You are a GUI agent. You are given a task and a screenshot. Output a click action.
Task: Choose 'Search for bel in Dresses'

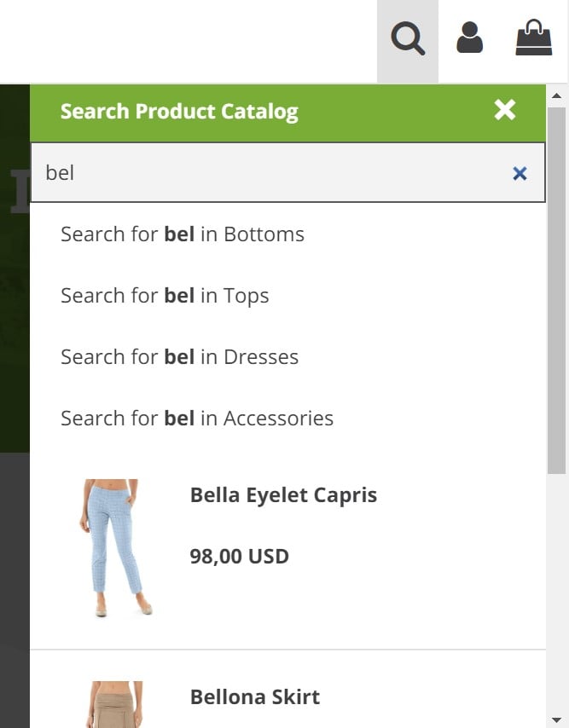pyautogui.click(x=180, y=357)
